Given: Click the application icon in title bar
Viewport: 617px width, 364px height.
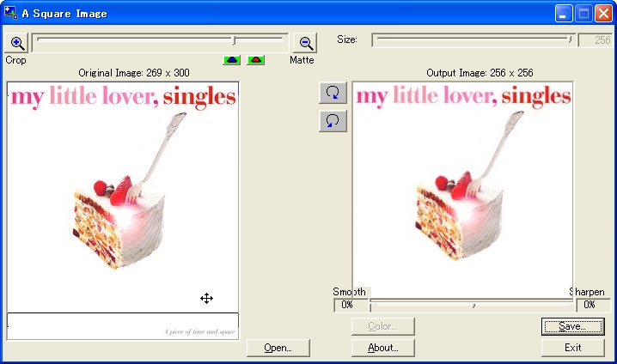Looking at the screenshot, I should pos(10,13).
